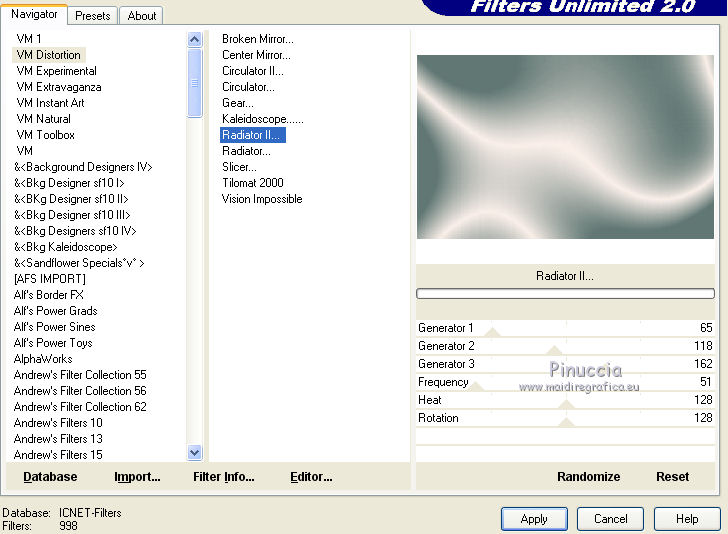Choose the Vision Impossible filter
The image size is (728, 534).
[262, 199]
